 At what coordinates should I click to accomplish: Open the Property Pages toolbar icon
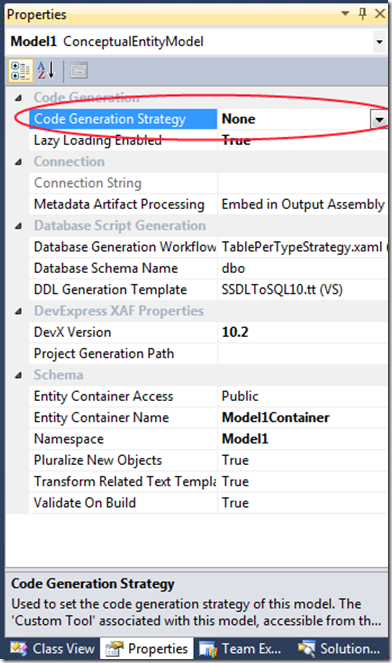tap(79, 71)
